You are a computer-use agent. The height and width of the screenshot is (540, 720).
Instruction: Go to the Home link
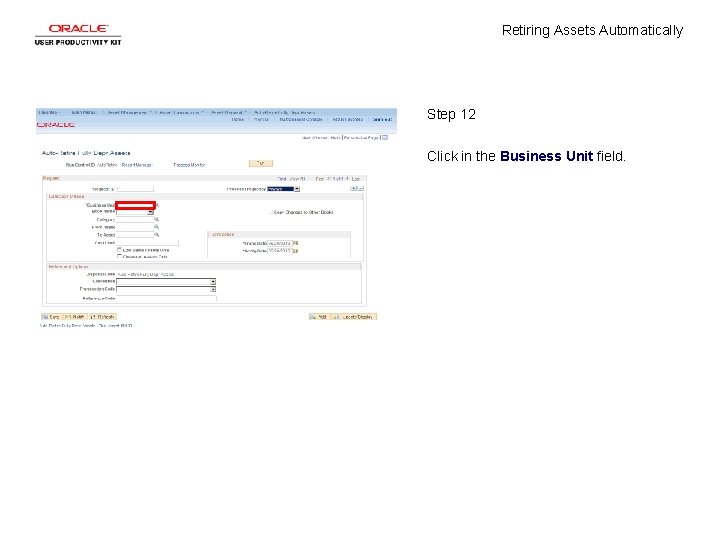pos(238,119)
